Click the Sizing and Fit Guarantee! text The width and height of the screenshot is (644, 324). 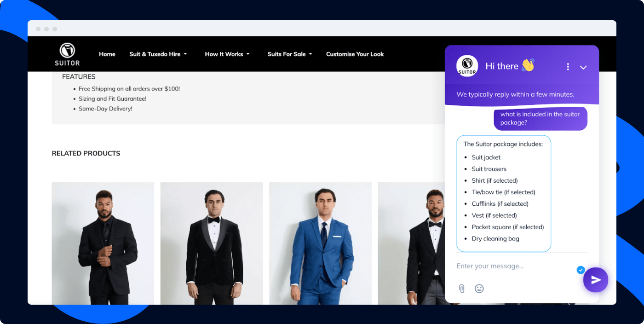coord(112,99)
